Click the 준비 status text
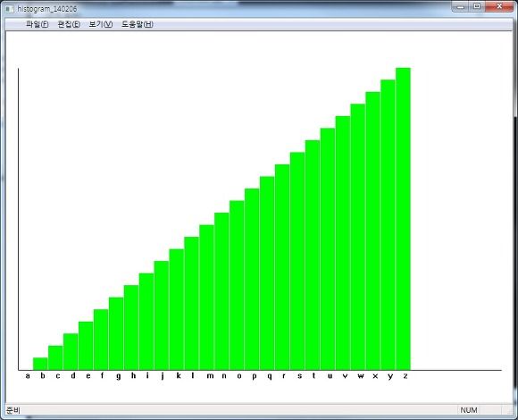This screenshot has height=420, width=518. pyautogui.click(x=13, y=410)
